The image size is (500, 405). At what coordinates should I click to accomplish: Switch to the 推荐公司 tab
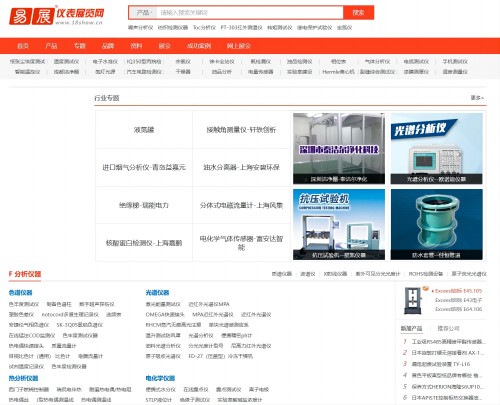(448, 328)
